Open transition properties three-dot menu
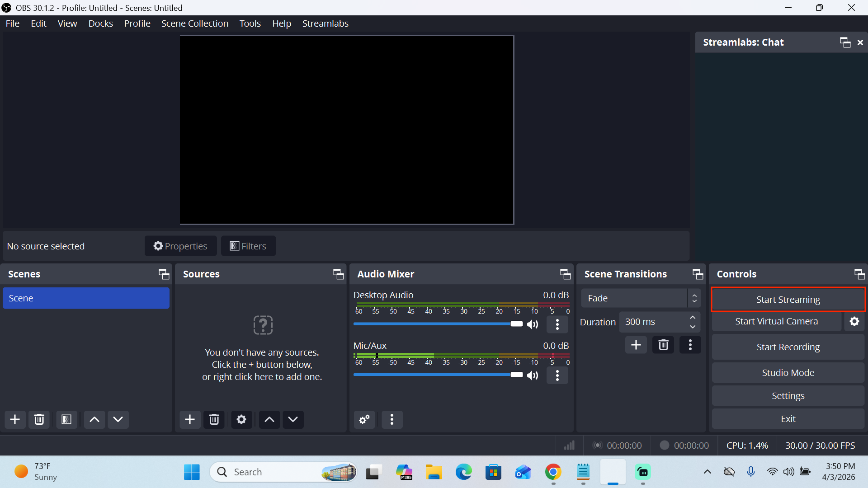This screenshot has width=868, height=488. (x=690, y=345)
